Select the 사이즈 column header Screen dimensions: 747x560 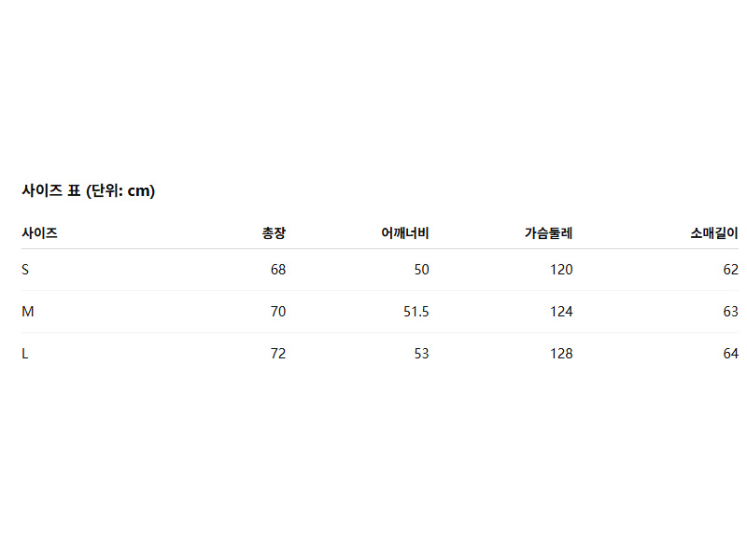[x=40, y=233]
